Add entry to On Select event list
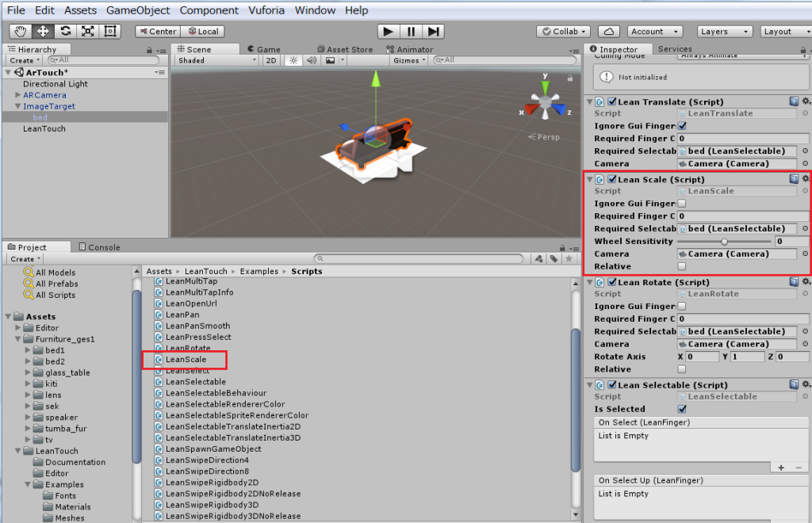The height and width of the screenshot is (523, 812). (781, 468)
